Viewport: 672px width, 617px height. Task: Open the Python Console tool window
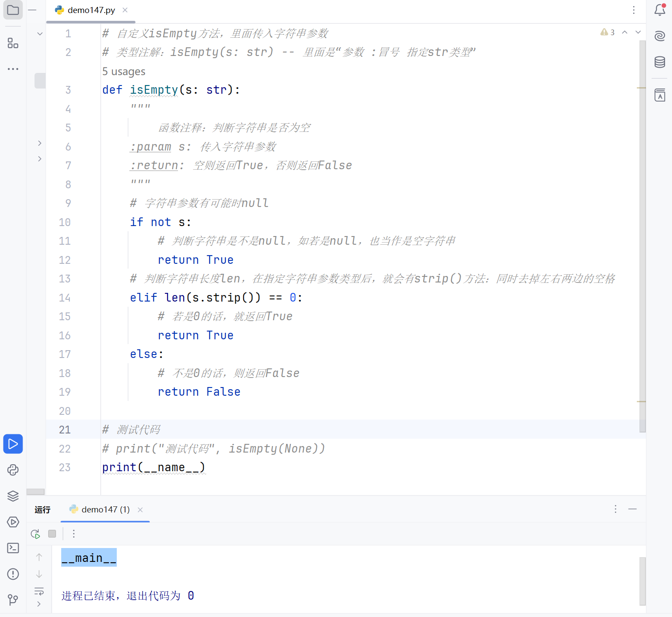click(x=13, y=470)
